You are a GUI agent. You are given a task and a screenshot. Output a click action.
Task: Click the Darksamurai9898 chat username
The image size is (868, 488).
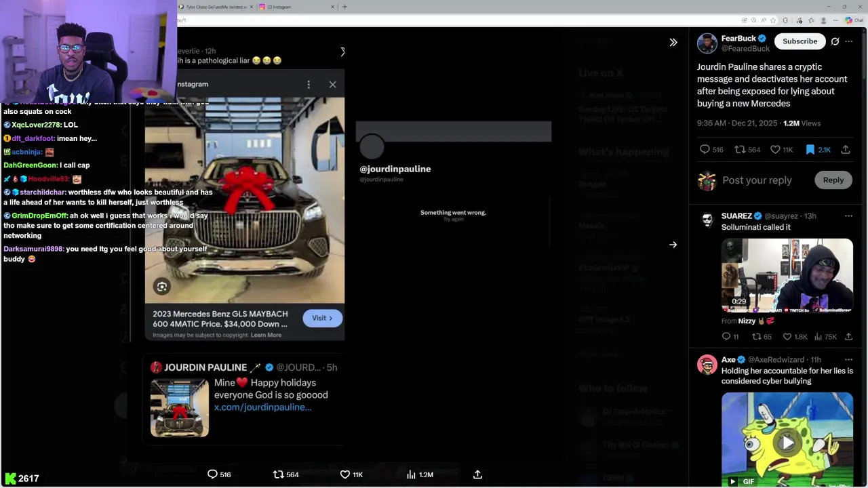33,249
